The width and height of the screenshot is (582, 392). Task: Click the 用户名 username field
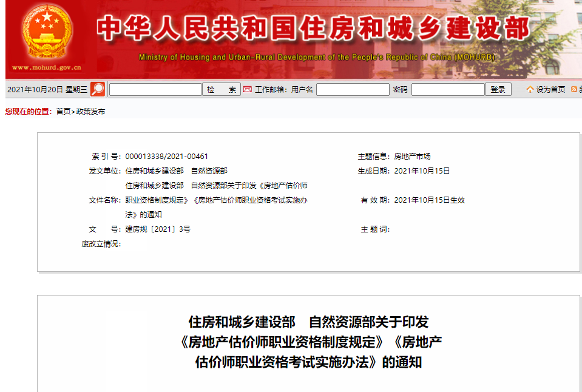tap(353, 90)
